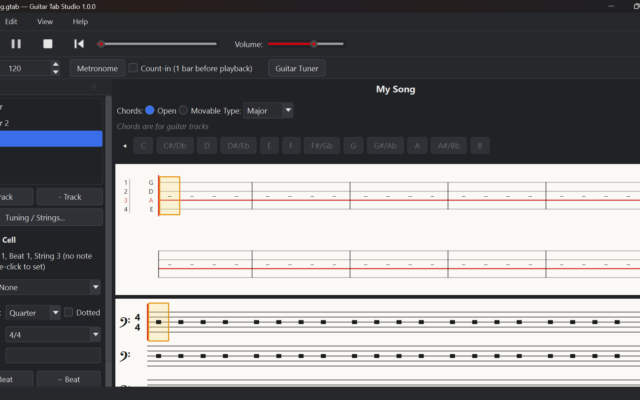Screen dimensions: 640x400
Task: Increase tempo with the up arrow
Action: click(56, 64)
